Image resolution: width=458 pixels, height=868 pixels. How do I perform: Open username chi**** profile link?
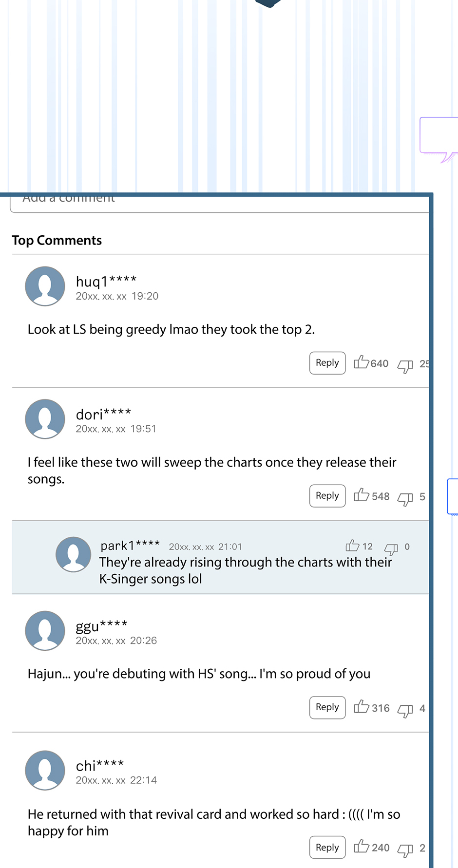[100, 766]
